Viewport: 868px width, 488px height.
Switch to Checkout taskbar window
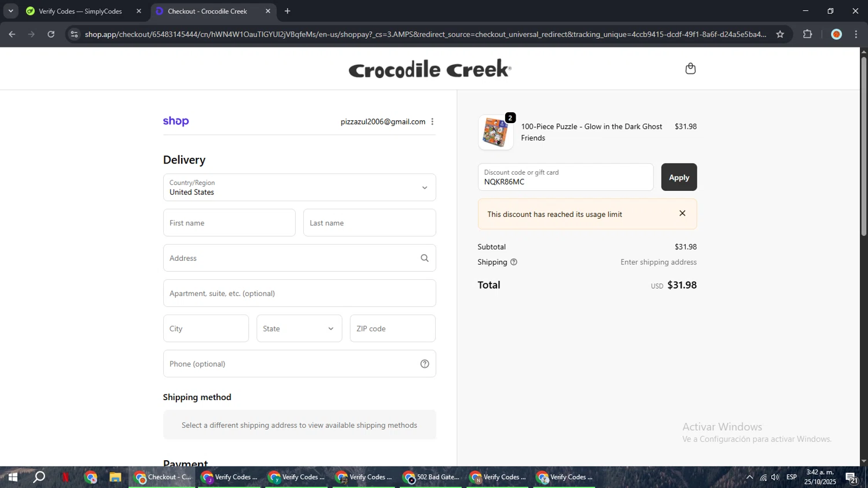point(163,477)
